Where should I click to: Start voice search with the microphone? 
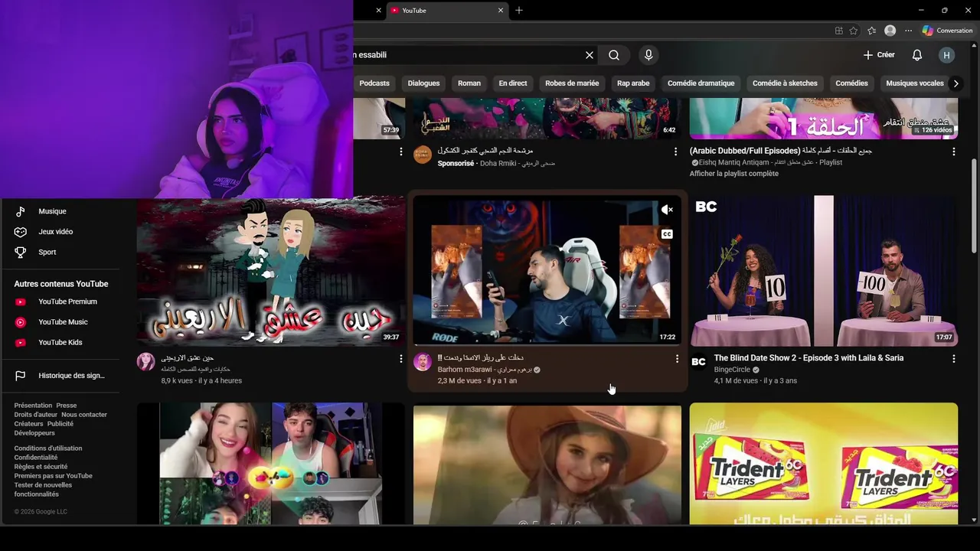[x=648, y=55]
